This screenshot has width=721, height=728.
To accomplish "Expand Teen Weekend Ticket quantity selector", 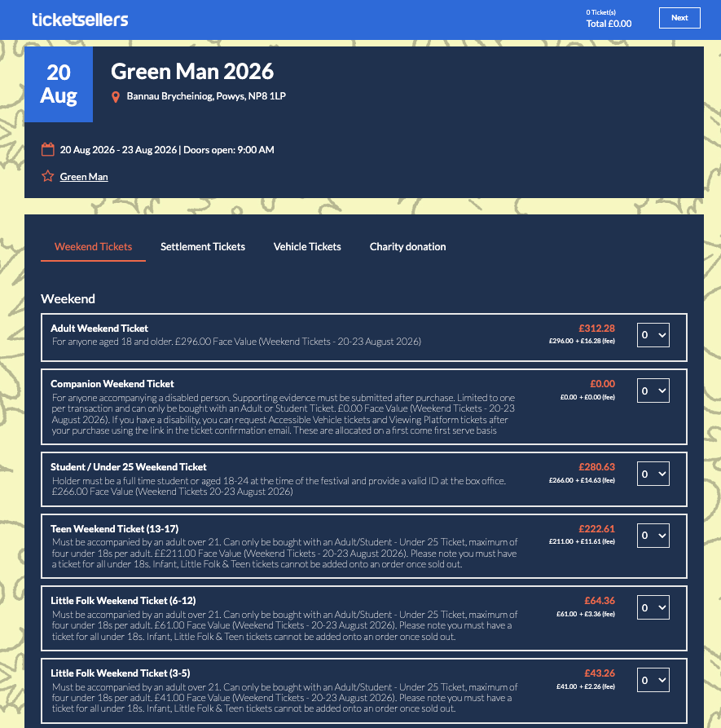I will tap(653, 535).
